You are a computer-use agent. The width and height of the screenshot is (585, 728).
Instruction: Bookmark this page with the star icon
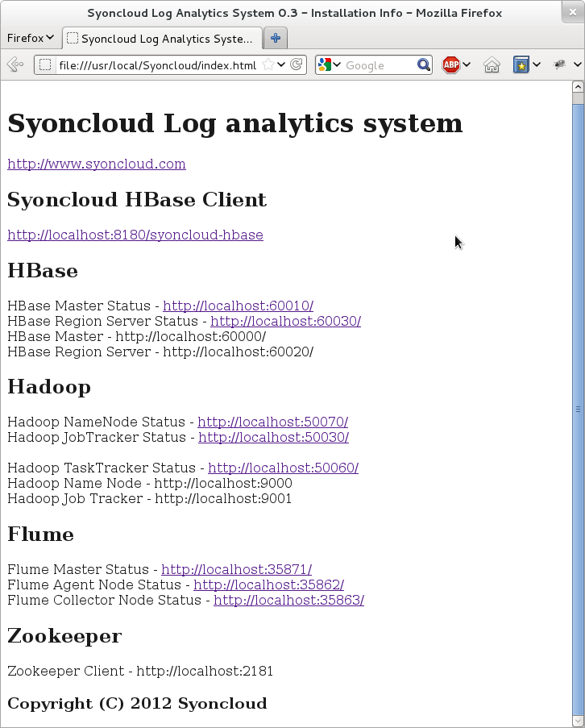pos(268,64)
